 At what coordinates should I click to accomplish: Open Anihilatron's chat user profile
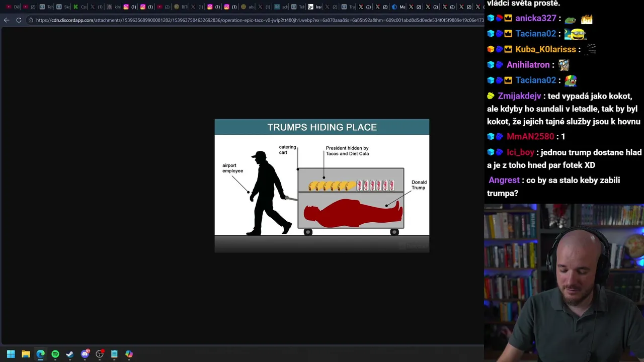[x=528, y=65]
